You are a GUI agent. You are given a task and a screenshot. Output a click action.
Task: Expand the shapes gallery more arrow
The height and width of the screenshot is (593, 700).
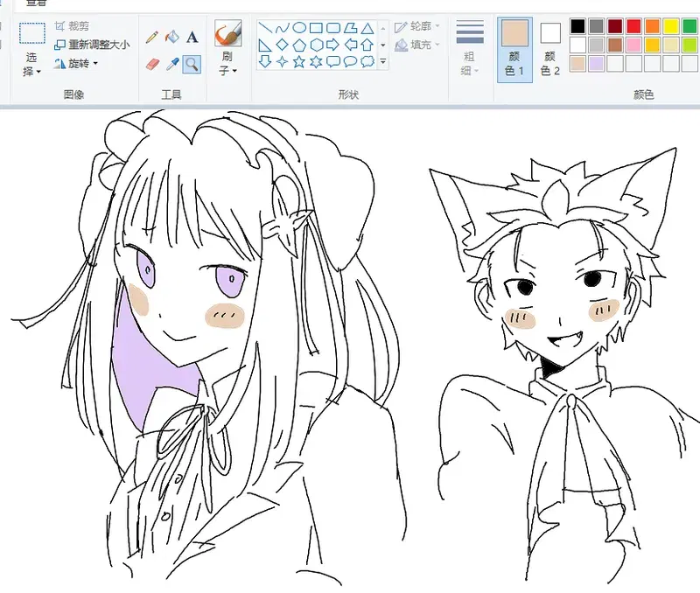(383, 61)
